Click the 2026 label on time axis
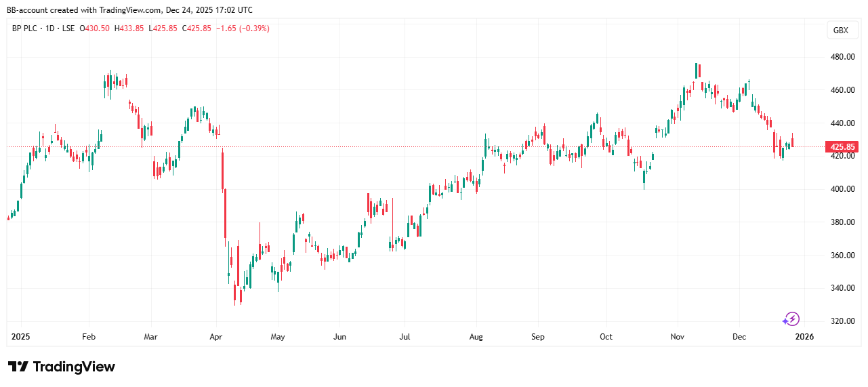The height and width of the screenshot is (387, 868). pos(804,336)
